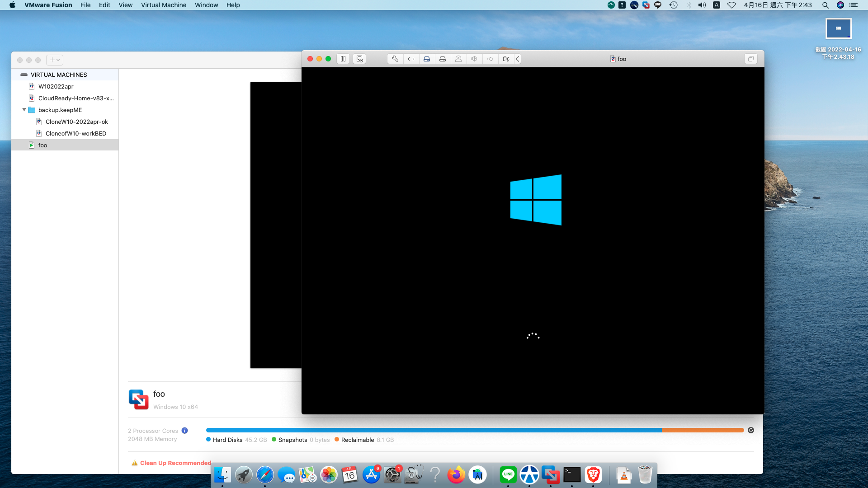This screenshot has width=868, height=488.
Task: Refresh disk usage bar
Action: [751, 430]
